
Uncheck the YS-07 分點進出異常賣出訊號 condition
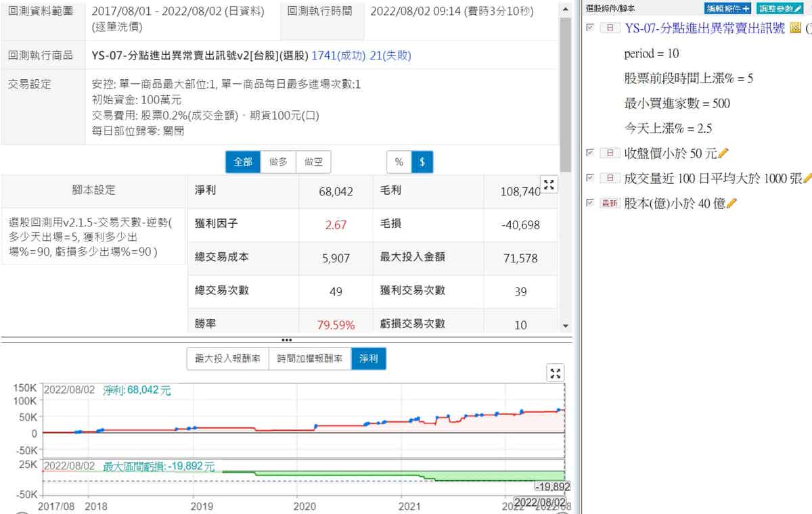[590, 28]
